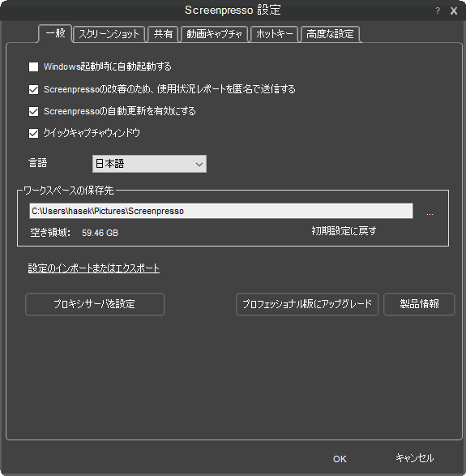Open the 共有 tab
Image resolution: width=466 pixels, height=476 pixels.
coord(163,34)
